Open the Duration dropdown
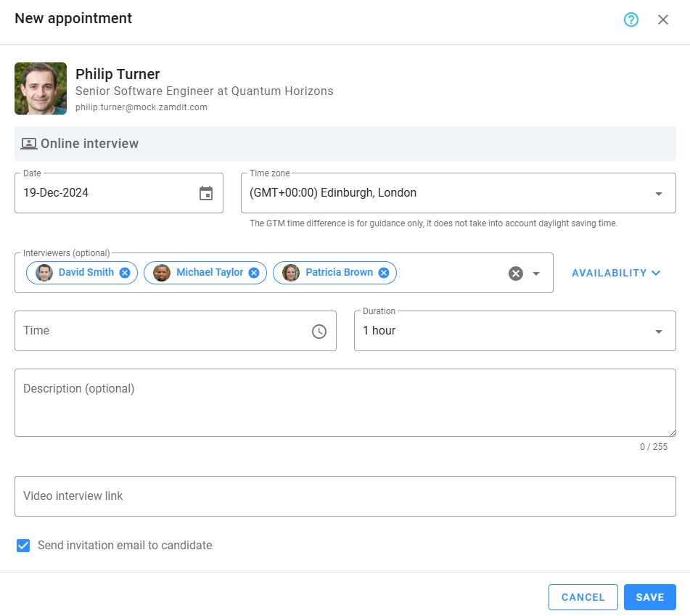 pos(659,332)
